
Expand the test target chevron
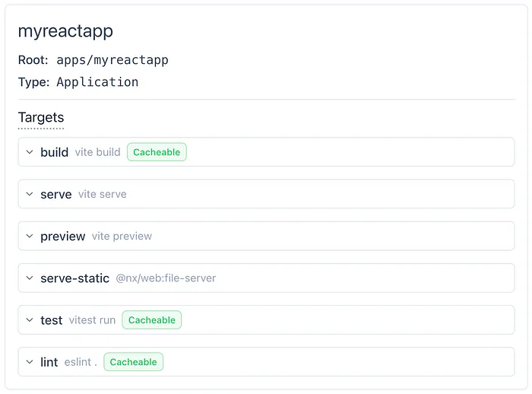[x=30, y=320]
